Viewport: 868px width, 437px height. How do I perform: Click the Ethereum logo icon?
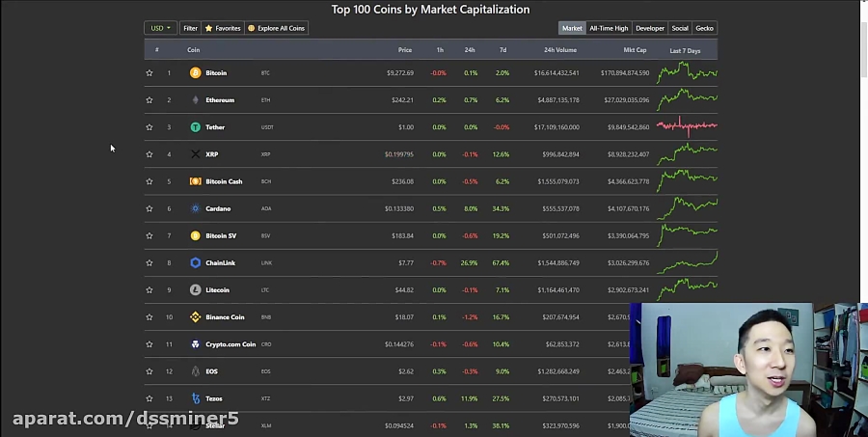196,99
